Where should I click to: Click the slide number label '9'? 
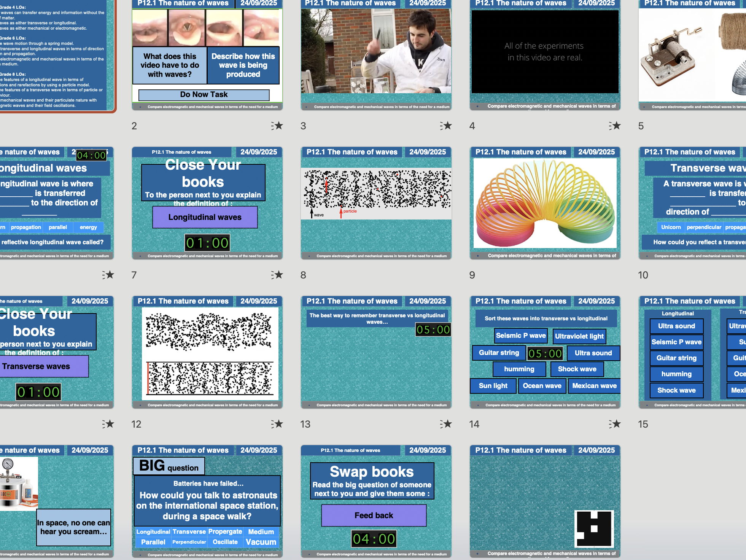tap(472, 275)
